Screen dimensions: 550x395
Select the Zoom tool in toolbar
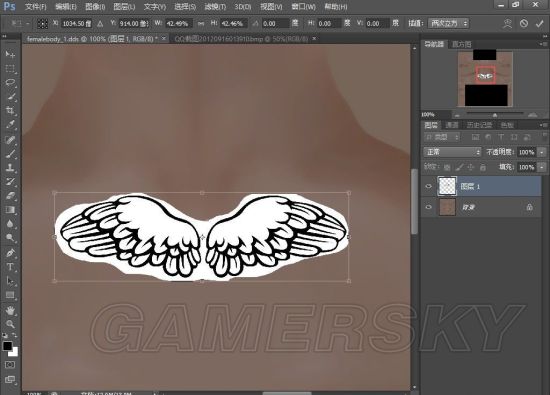[x=10, y=324]
